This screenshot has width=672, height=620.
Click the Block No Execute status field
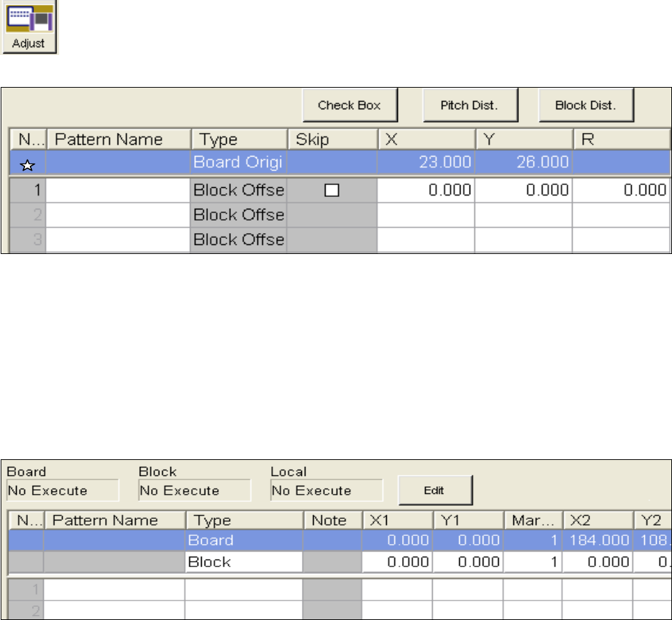click(x=194, y=491)
